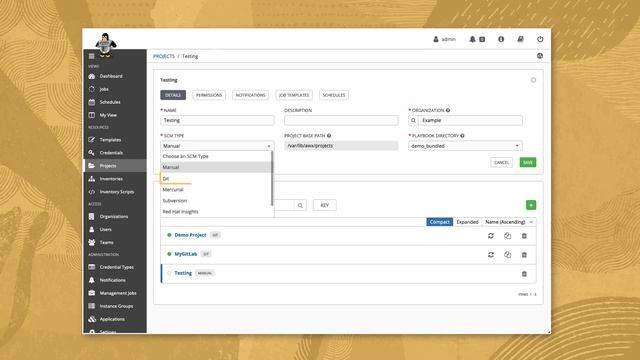Viewport: 640px width, 360px height.
Task: Add a new project with plus
Action: 531,205
